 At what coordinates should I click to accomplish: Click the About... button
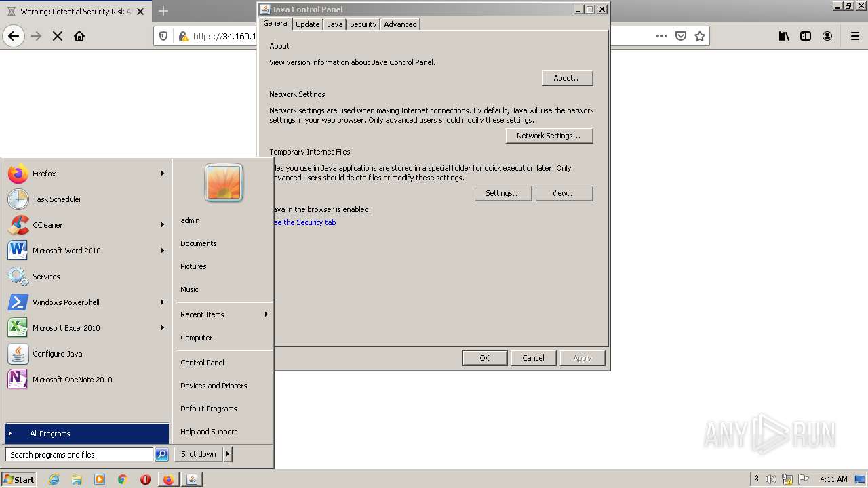click(x=568, y=78)
